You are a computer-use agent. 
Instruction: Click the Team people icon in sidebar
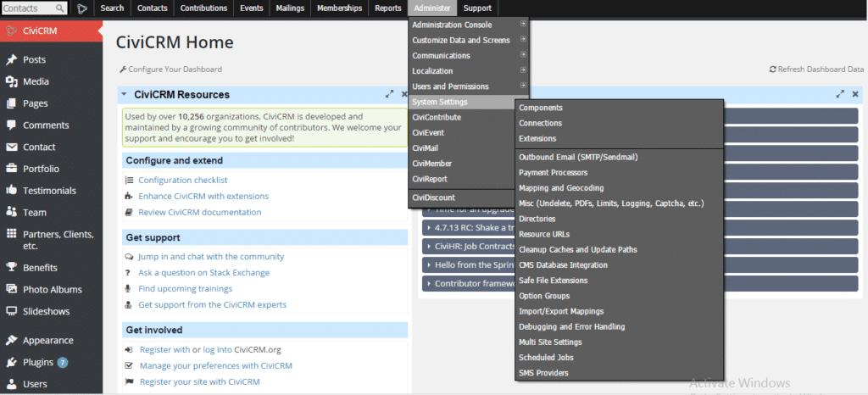[11, 213]
